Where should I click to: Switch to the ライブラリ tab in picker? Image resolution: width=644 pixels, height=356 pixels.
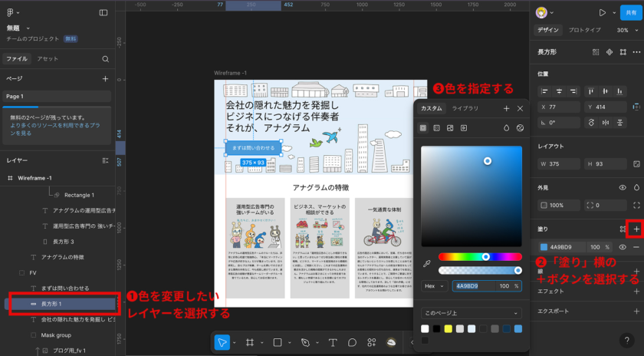pyautogui.click(x=465, y=109)
